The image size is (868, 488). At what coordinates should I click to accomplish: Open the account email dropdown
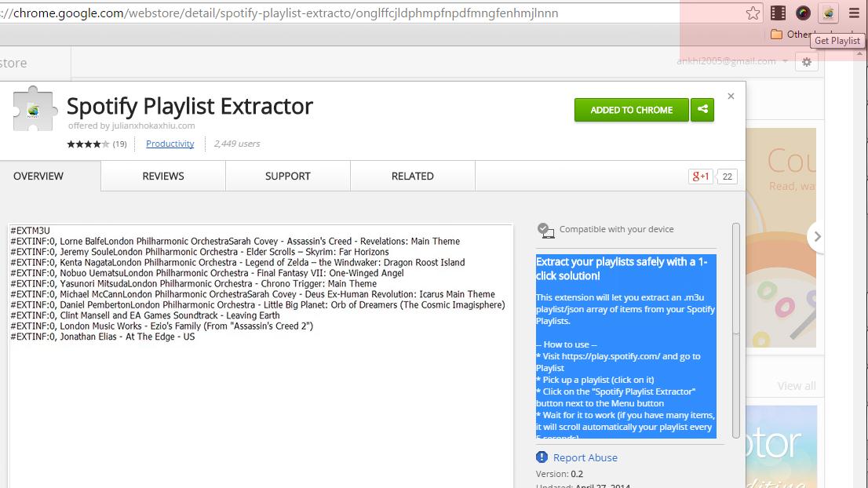point(731,61)
